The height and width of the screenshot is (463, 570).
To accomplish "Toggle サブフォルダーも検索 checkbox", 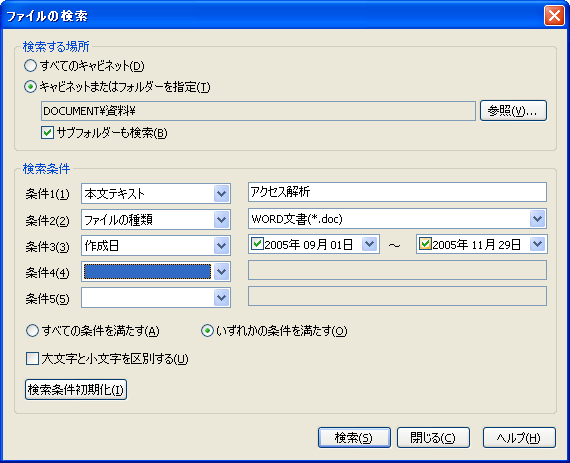I will [48, 133].
